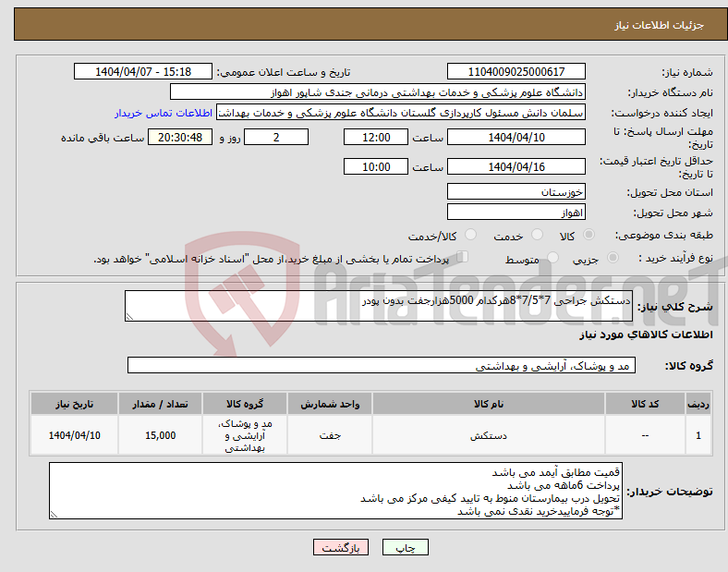Click the resize handle of the buyer notes box
728x572 pixels.
pos(54,515)
